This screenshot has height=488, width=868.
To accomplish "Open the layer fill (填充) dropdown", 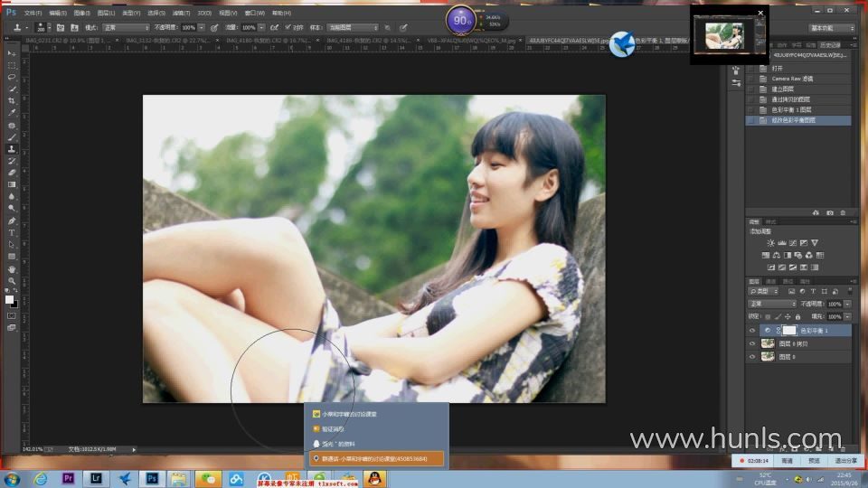I will click(847, 317).
